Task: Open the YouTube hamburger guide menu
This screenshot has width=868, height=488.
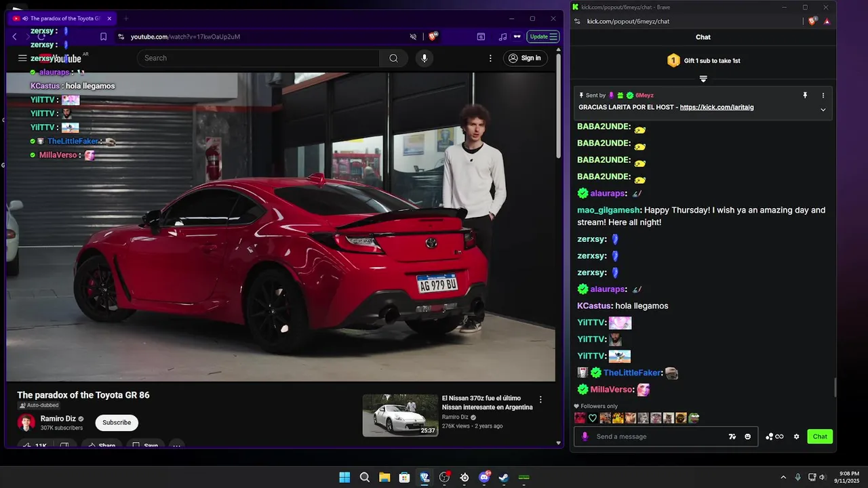Action: coord(22,58)
